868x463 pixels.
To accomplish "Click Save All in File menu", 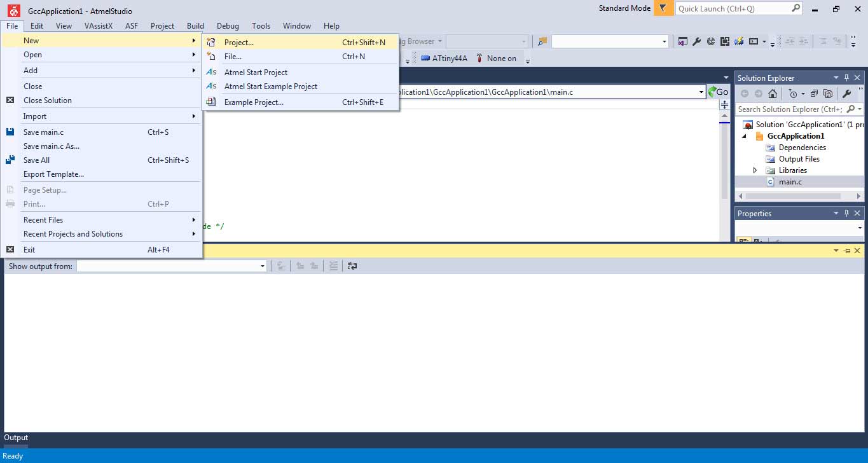I will [x=101, y=160].
